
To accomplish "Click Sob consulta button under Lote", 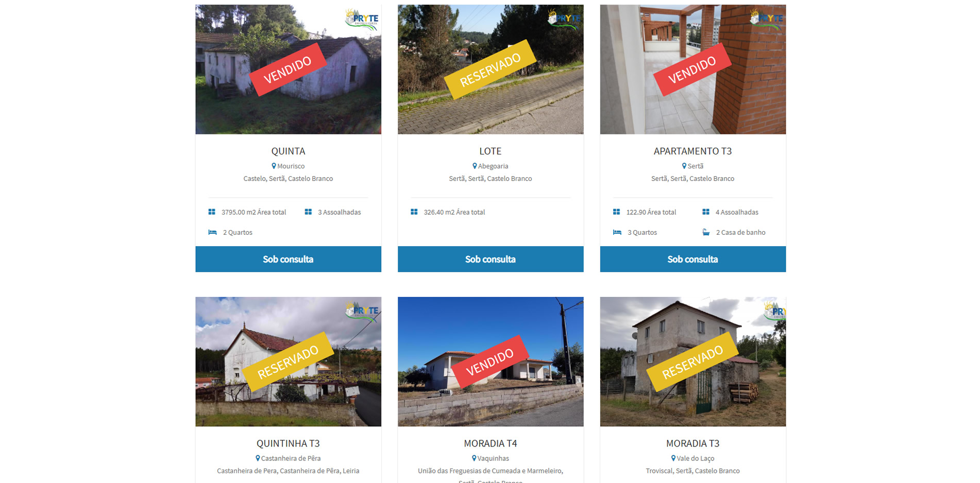I will [x=491, y=259].
